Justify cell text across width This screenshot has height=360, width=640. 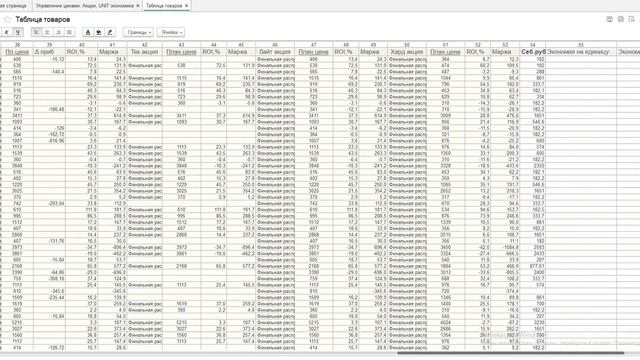69,32
